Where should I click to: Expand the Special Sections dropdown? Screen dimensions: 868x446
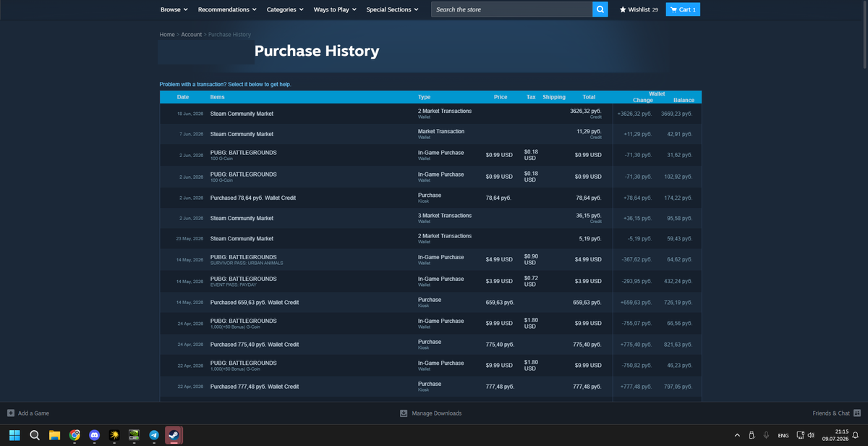[392, 9]
